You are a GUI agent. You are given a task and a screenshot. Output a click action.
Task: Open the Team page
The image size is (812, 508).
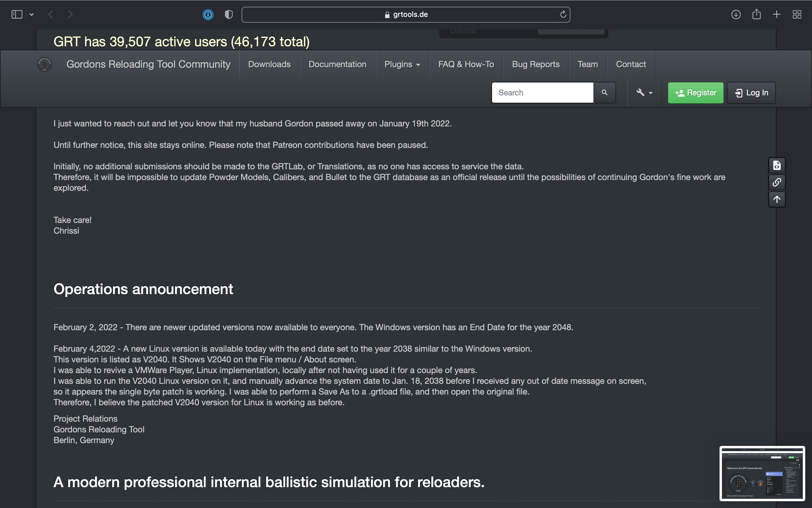click(x=588, y=64)
